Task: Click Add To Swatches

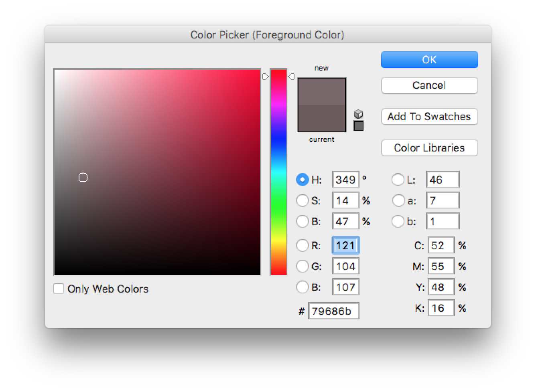Action: pos(429,117)
